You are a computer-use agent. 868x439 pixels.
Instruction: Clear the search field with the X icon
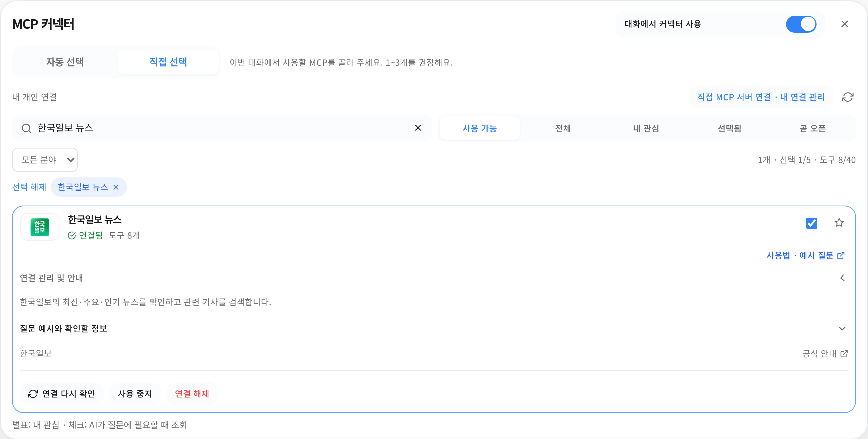pos(418,128)
